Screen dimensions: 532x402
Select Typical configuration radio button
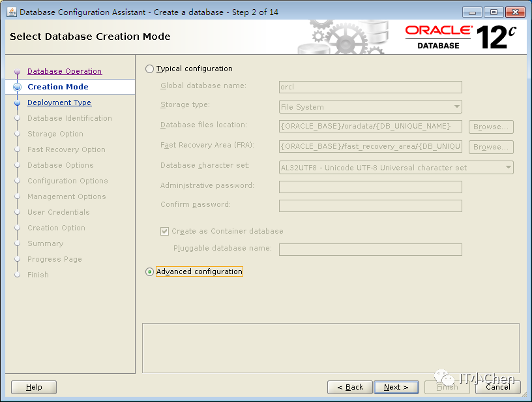coord(149,69)
